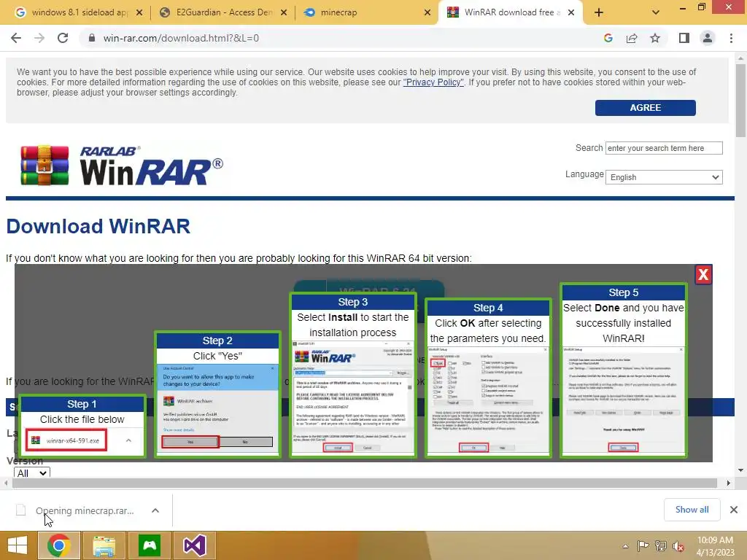Click the browser forward arrow
The image size is (747, 560).
coord(39,38)
